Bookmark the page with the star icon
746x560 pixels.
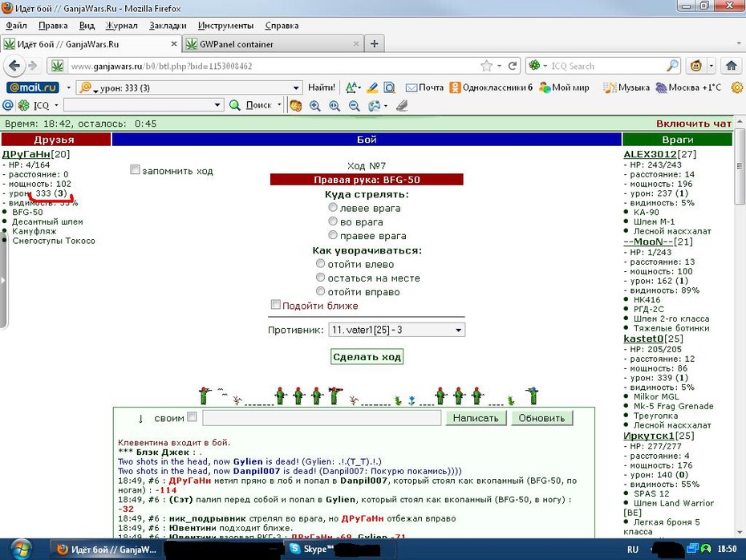click(486, 66)
